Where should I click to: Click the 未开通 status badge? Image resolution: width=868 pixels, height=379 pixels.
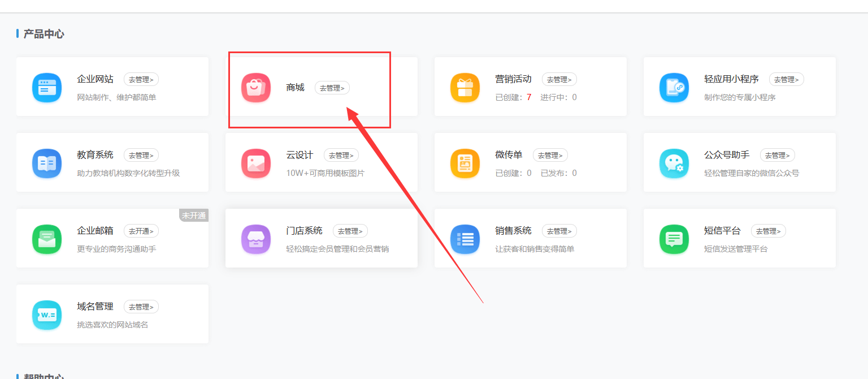pyautogui.click(x=194, y=215)
